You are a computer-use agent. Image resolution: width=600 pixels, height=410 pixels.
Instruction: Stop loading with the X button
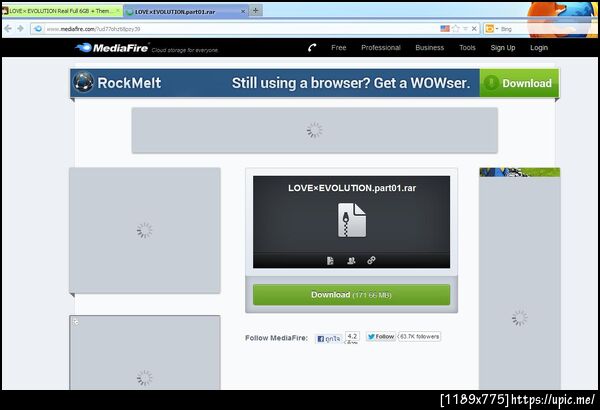click(x=474, y=28)
